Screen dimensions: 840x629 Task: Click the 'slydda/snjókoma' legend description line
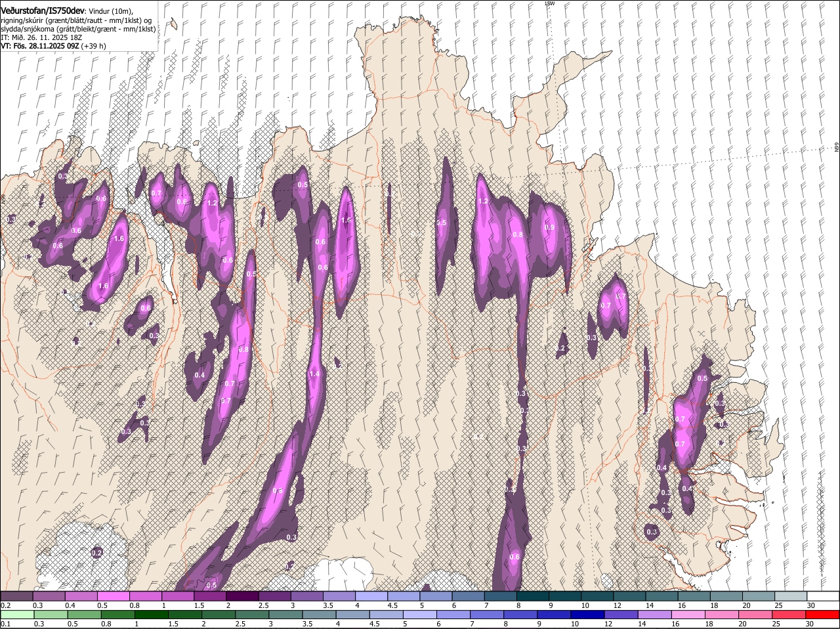pyautogui.click(x=78, y=29)
